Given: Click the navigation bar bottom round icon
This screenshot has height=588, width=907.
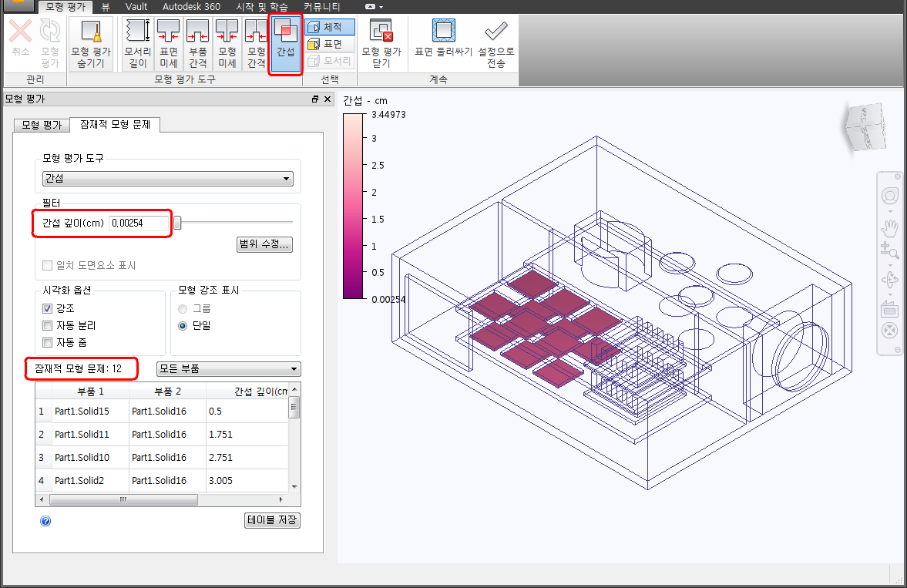Looking at the screenshot, I should point(889,331).
